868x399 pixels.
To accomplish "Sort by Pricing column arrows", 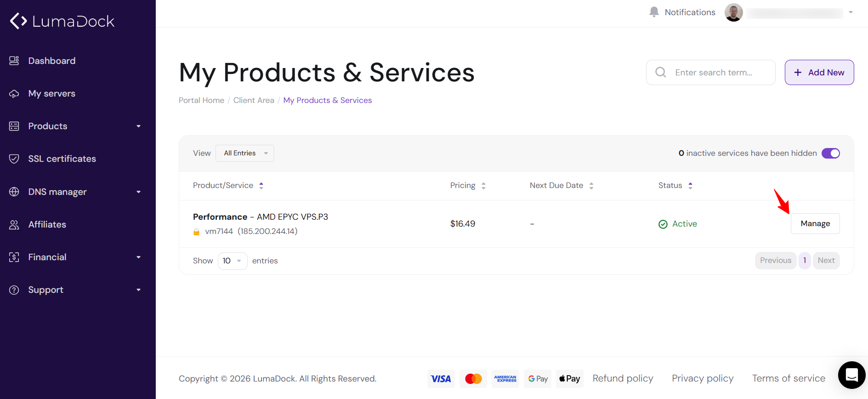I will click(483, 186).
